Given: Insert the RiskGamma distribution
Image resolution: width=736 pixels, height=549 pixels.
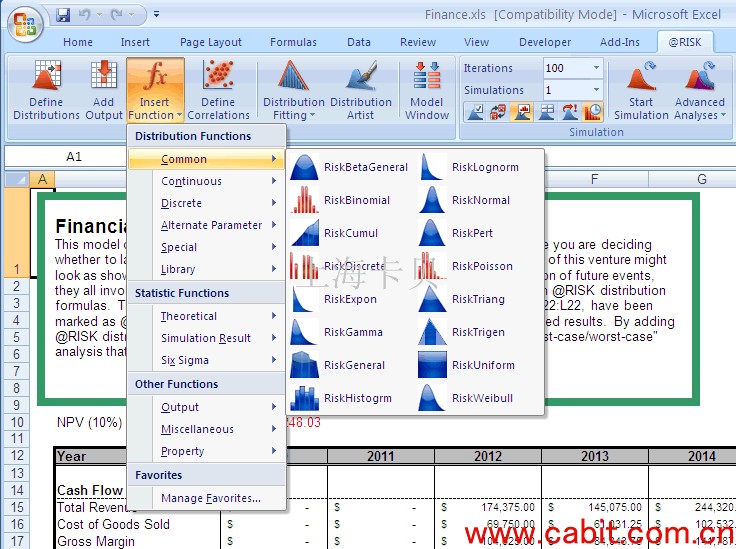Looking at the screenshot, I should click(350, 332).
